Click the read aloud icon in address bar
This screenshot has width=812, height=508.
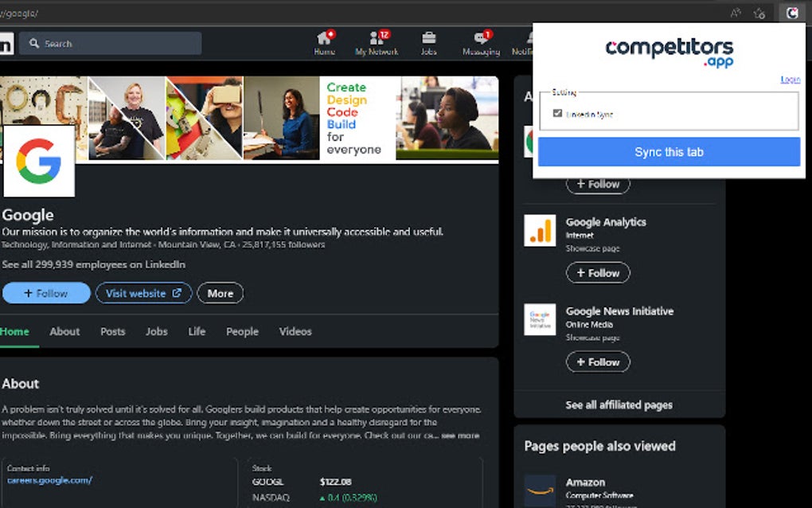736,13
